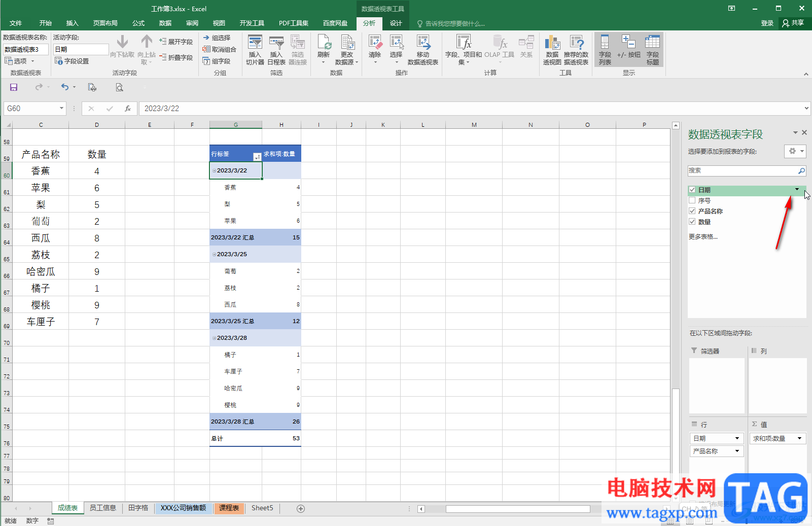Click the PivotChart icon

pyautogui.click(x=552, y=50)
